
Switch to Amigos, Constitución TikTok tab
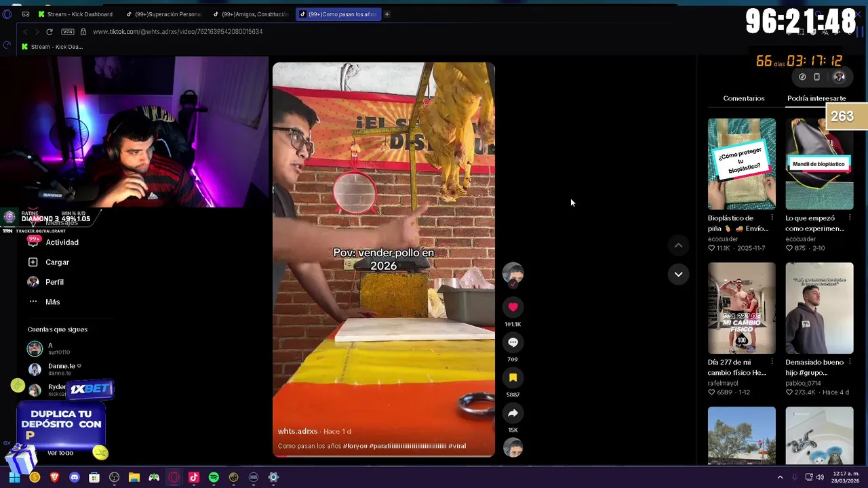(x=251, y=14)
